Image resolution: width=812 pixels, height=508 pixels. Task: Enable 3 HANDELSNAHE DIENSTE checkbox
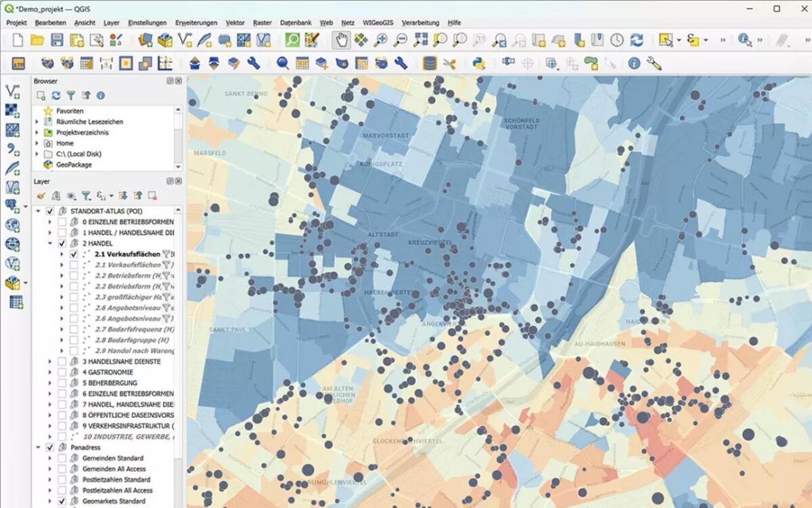[62, 362]
